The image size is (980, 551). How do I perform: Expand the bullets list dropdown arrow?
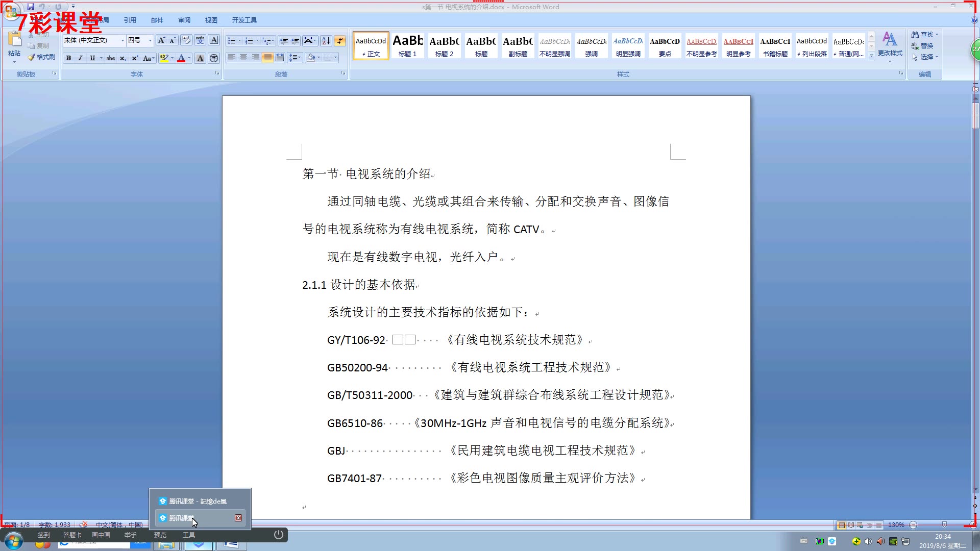click(x=239, y=40)
